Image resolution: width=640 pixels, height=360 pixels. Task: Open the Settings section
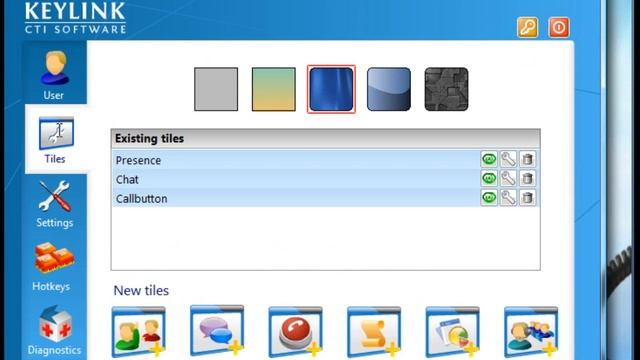[55, 204]
